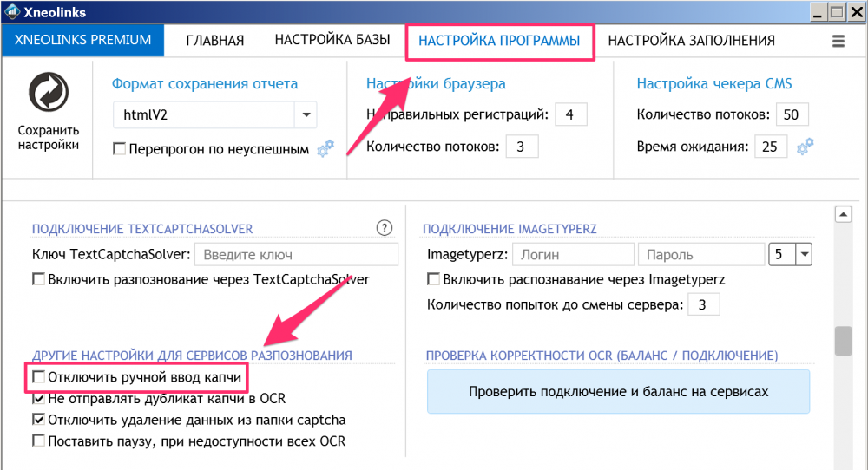Click ПРОВЕРКА КОРРЕКТНОСТИ OCR section heading
This screenshot has width=868, height=470.
(602, 356)
